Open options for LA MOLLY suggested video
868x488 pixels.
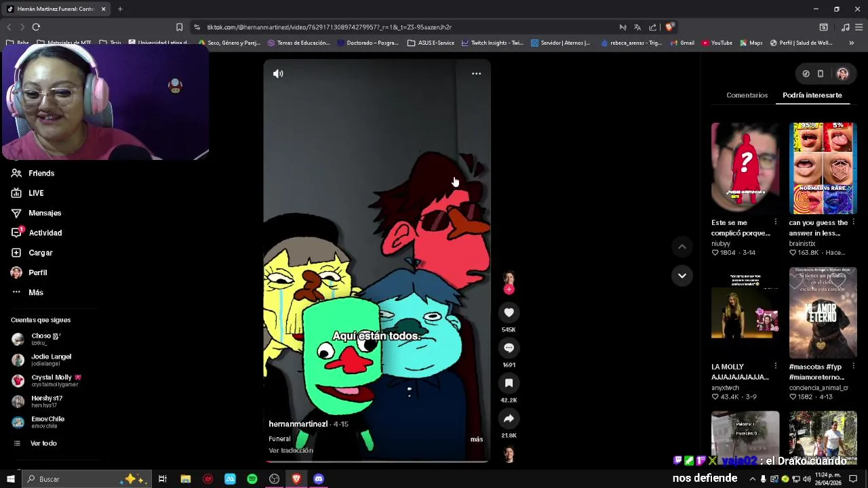[x=776, y=367]
